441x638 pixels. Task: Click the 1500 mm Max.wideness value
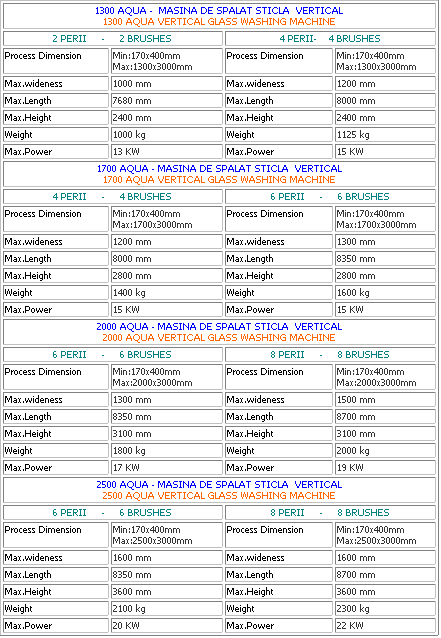pos(385,400)
